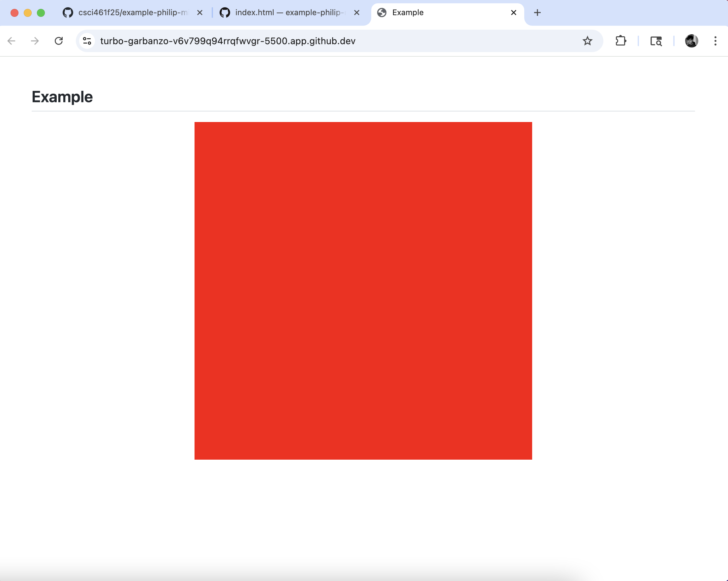This screenshot has height=581, width=728.
Task: Click the red square on the page
Action: point(363,291)
